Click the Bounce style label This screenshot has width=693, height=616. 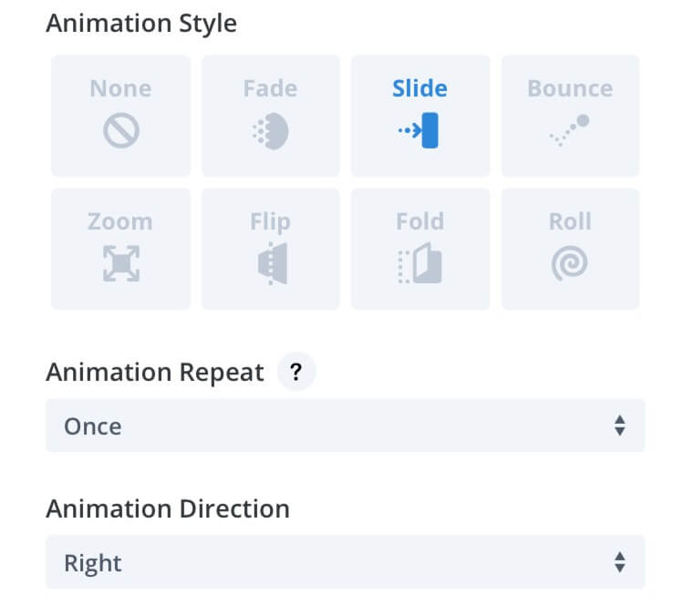pyautogui.click(x=570, y=88)
